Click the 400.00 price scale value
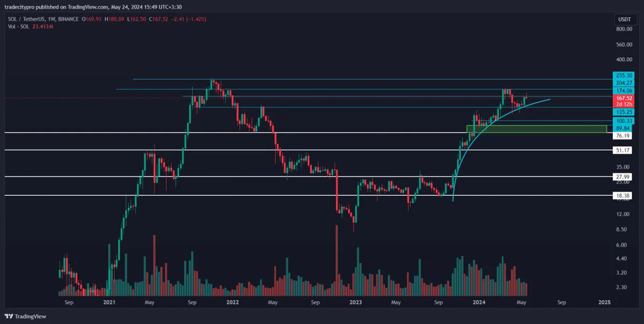The image size is (644, 324). point(624,60)
